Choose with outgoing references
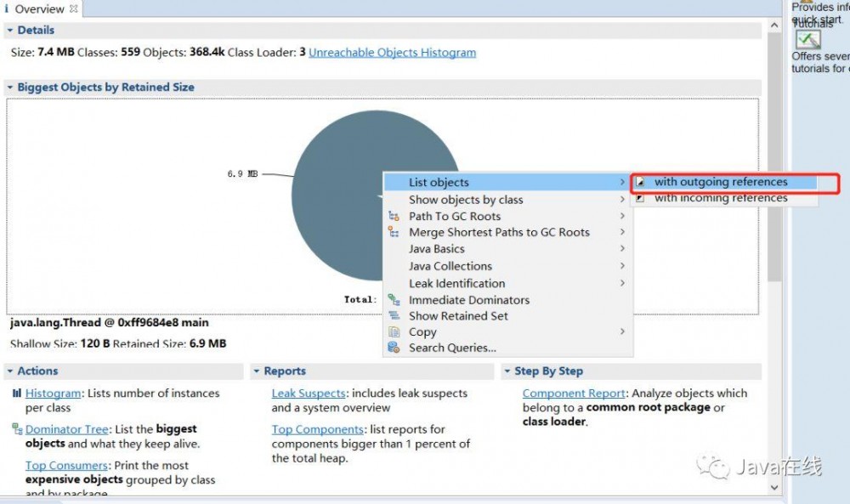Viewport: 850px width, 504px height. pyautogui.click(x=726, y=182)
